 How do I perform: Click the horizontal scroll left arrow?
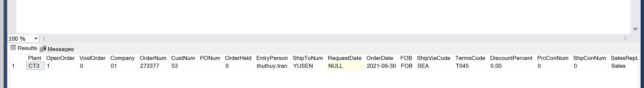pyautogui.click(x=43, y=38)
